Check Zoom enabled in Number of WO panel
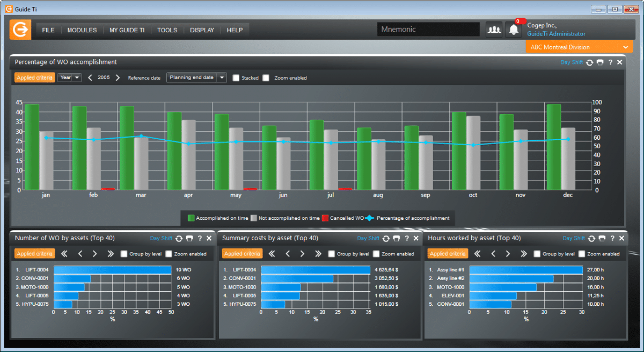The width and height of the screenshot is (644, 352). 169,254
